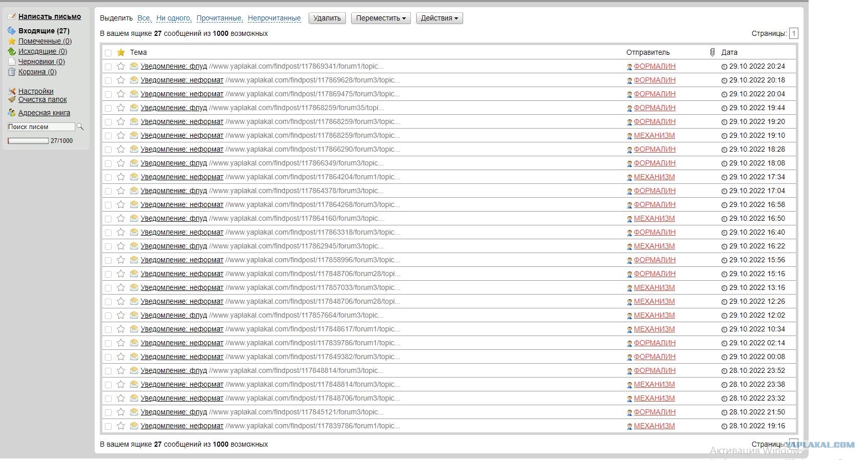
Task: Click the compose letter icon beside Написать письмо
Action: [12, 17]
